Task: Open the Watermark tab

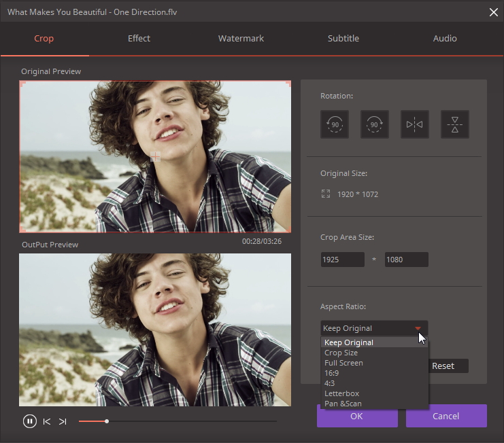Action: (x=241, y=38)
